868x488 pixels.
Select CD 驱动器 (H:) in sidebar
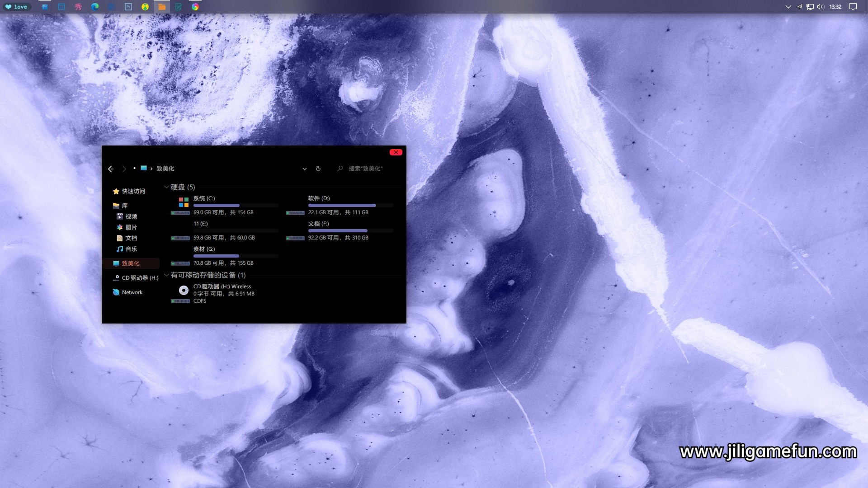[x=136, y=278]
